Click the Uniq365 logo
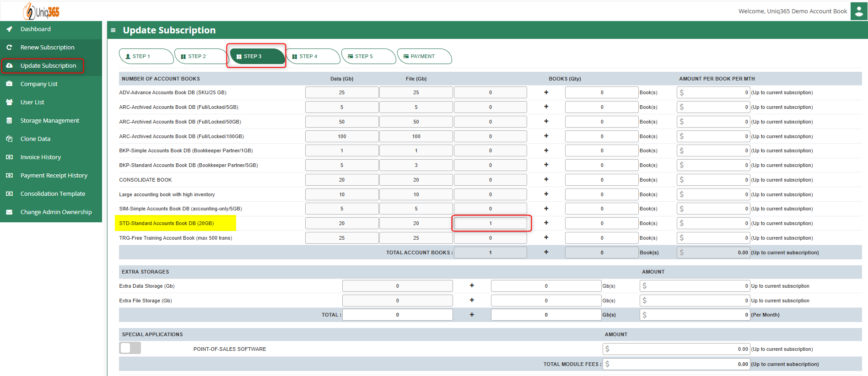Screen dimensions: 868x376 pos(42,11)
